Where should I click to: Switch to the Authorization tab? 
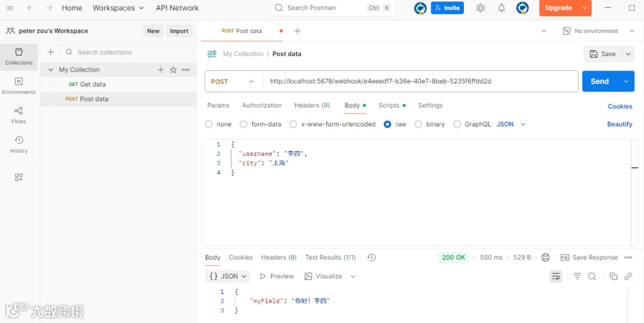tap(262, 105)
